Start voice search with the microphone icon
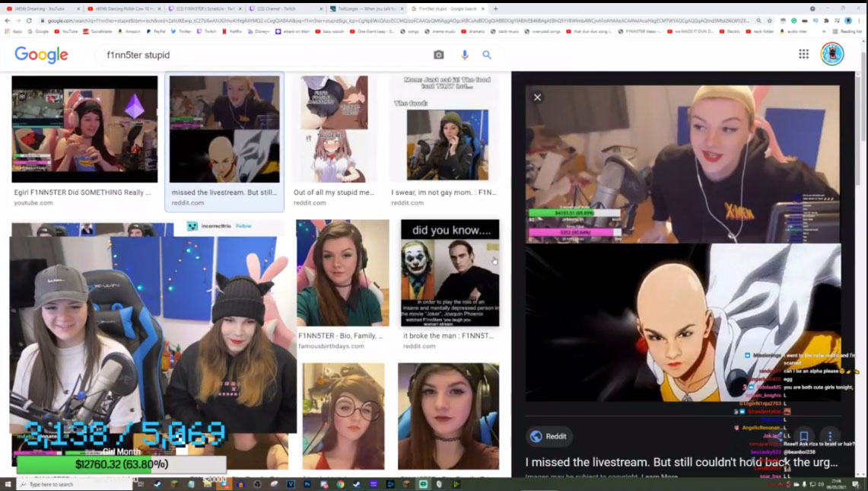The image size is (868, 491). 465,55
